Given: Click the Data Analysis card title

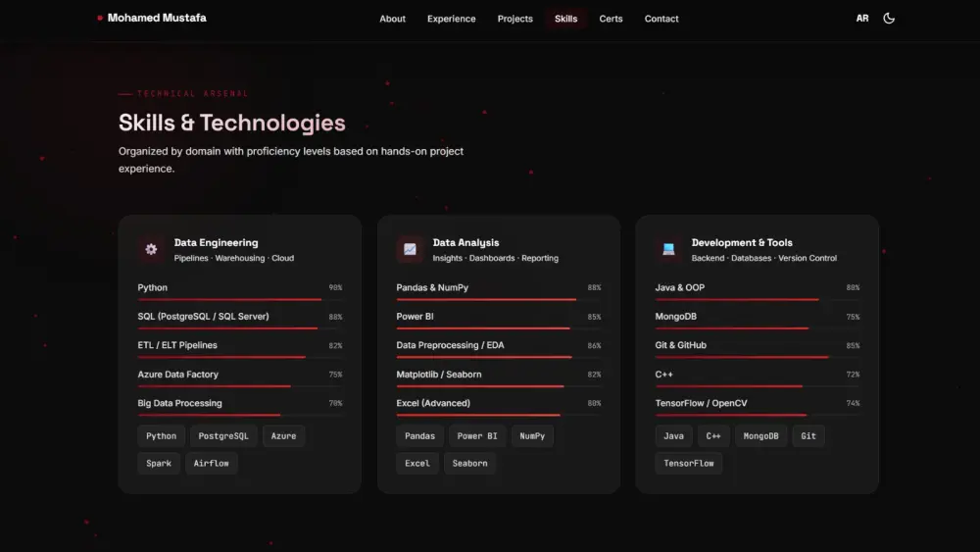Looking at the screenshot, I should [465, 242].
